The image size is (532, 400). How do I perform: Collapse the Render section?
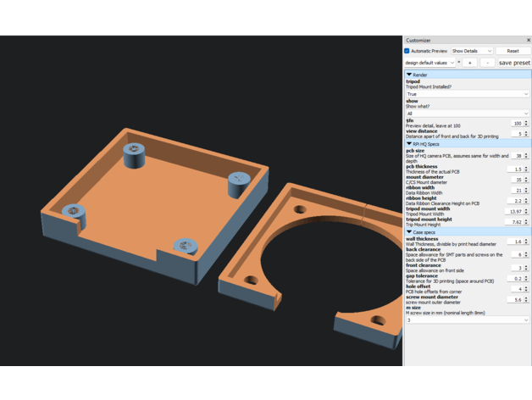pos(410,75)
